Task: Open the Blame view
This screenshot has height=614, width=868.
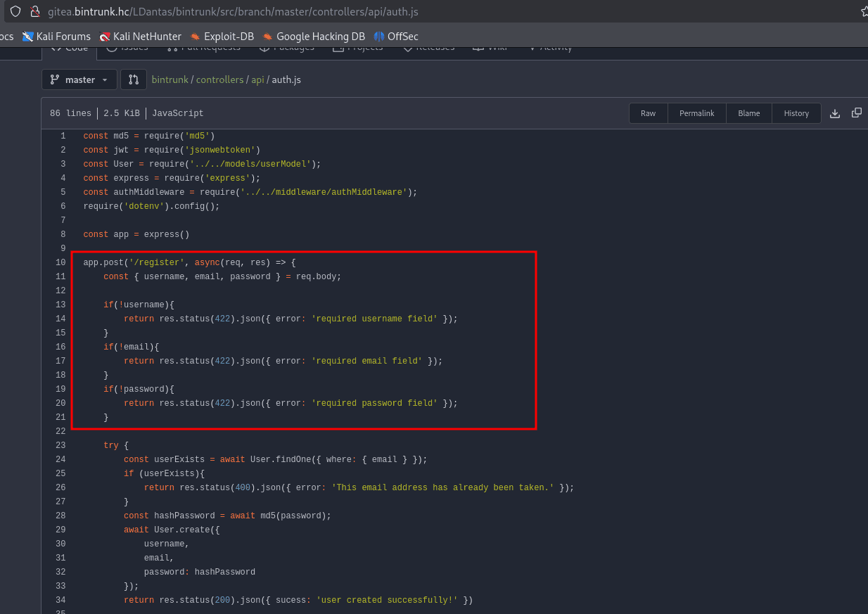Action: 748,113
